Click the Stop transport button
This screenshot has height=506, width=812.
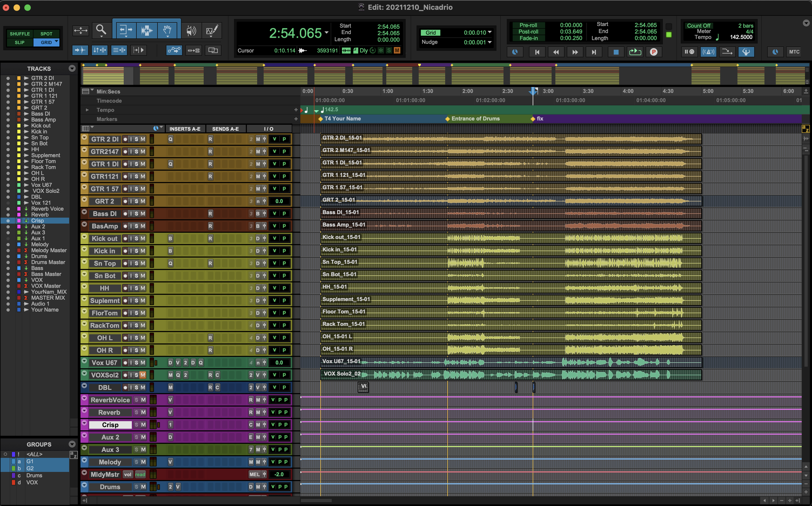tap(616, 52)
